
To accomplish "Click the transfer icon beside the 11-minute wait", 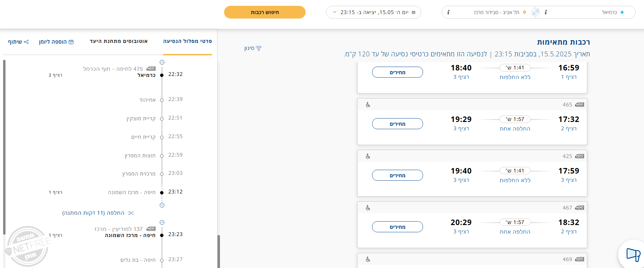I will point(131,213).
